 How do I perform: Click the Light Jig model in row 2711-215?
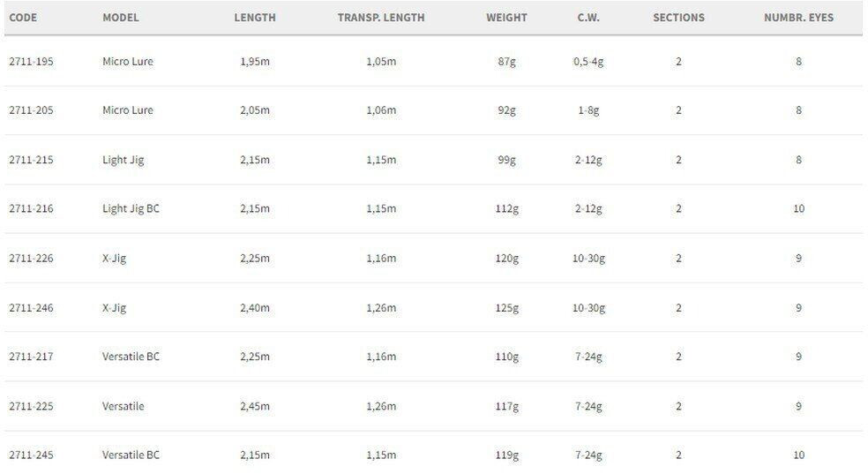[123, 160]
